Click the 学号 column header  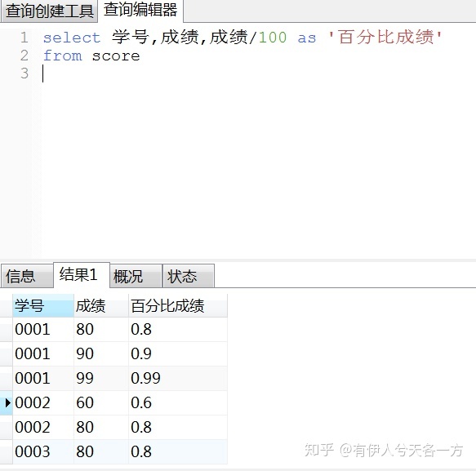43,305
